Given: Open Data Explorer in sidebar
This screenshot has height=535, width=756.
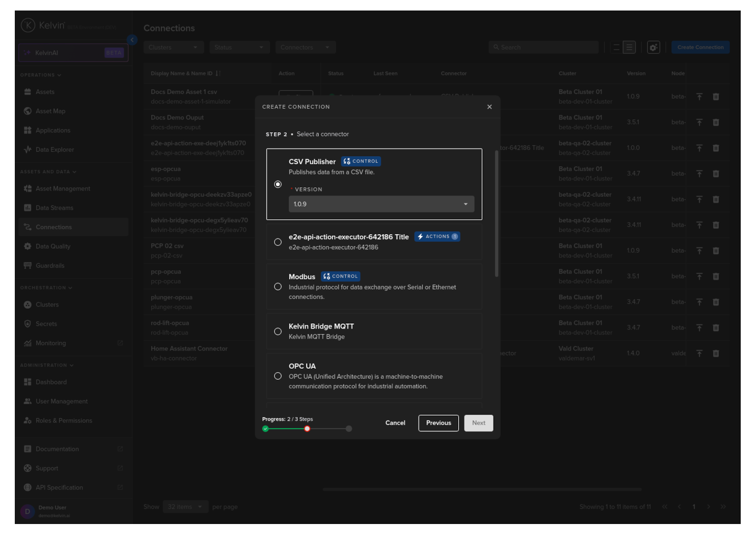Looking at the screenshot, I should [54, 150].
